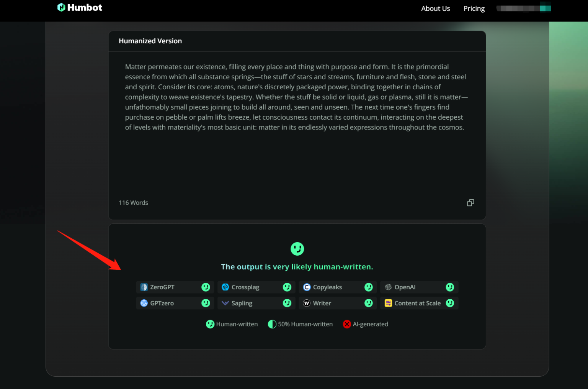Click the Writer label
The height and width of the screenshot is (389, 588).
tap(322, 303)
